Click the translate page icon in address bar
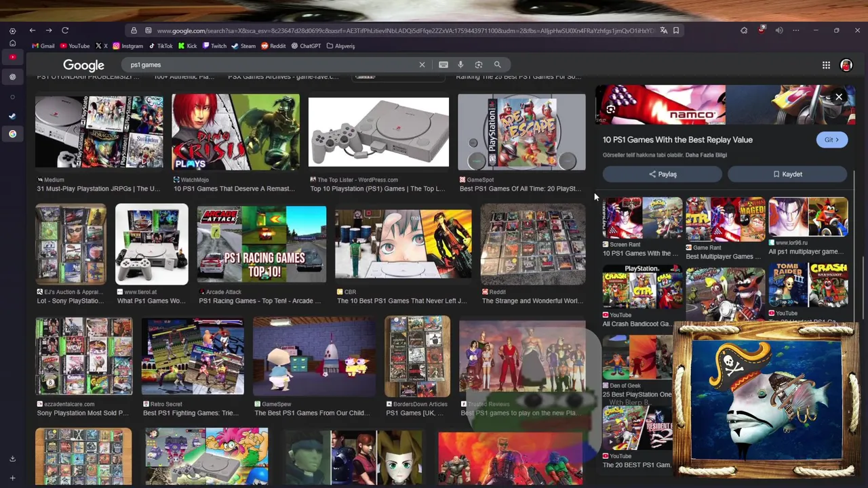The width and height of the screenshot is (868, 488). tap(663, 30)
